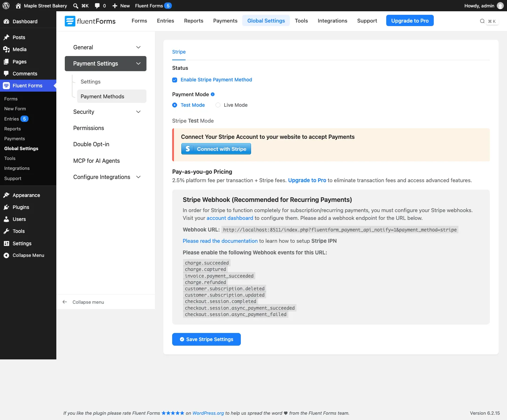Click the Payment Mode info icon
The image size is (507, 420).
(213, 94)
